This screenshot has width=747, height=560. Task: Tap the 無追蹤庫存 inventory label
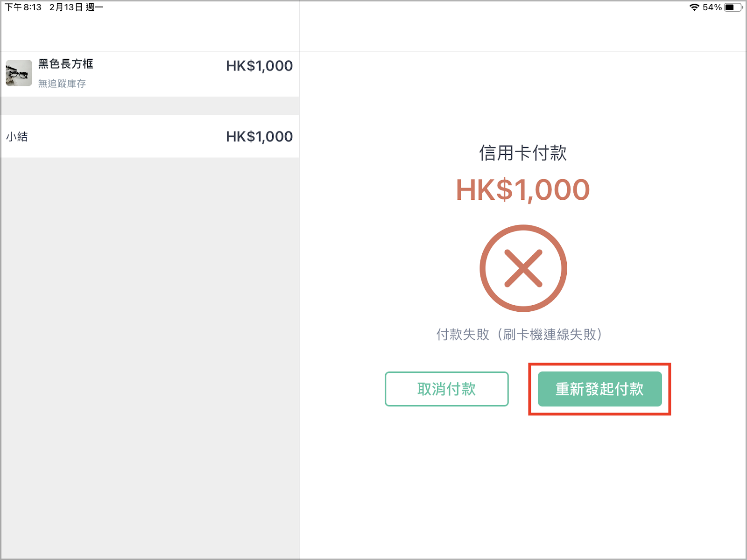point(62,84)
